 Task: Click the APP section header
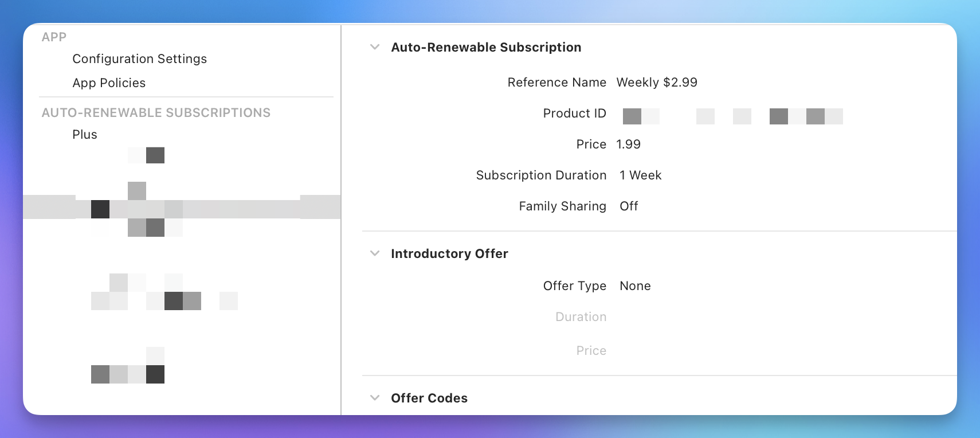(x=54, y=37)
